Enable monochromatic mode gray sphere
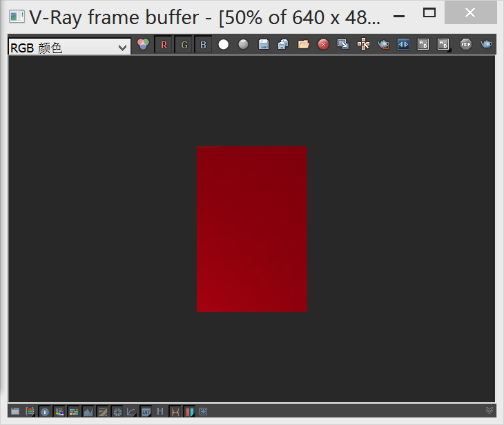The height and width of the screenshot is (425, 504). coord(243,44)
